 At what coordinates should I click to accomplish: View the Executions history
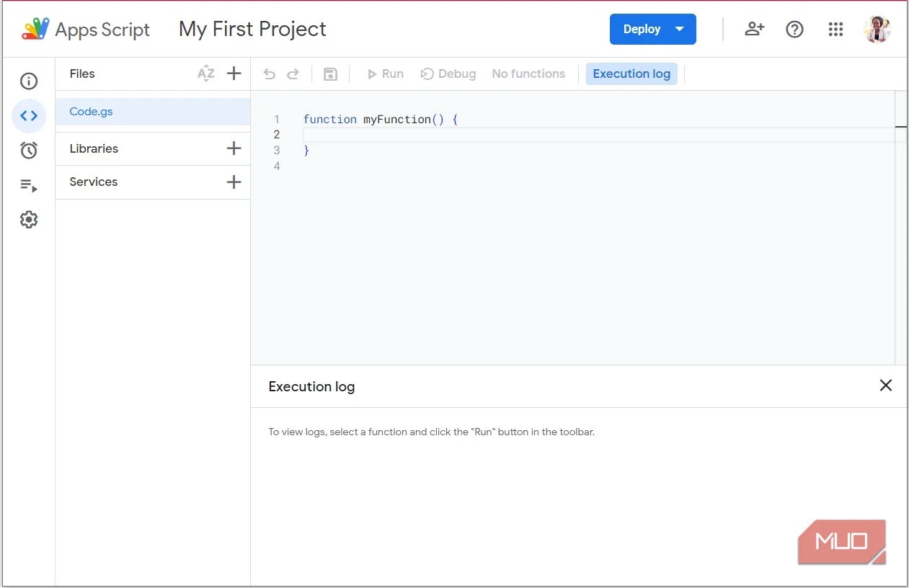[29, 185]
